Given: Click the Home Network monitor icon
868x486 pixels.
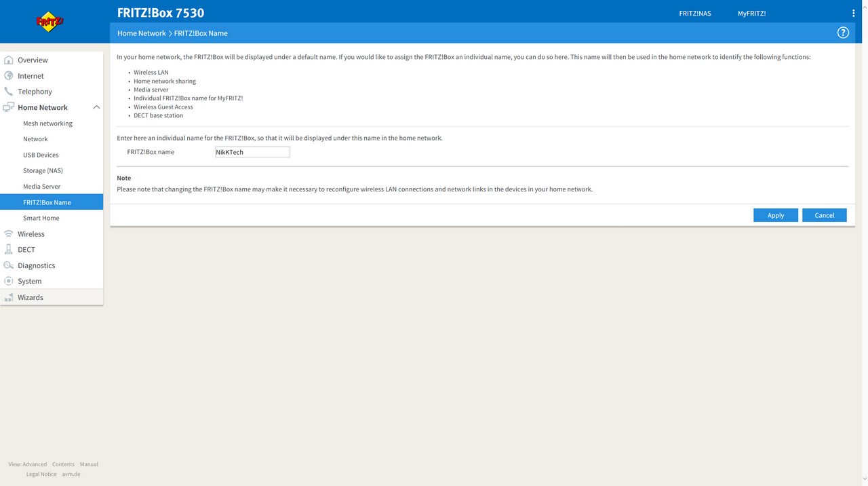Looking at the screenshot, I should [x=9, y=107].
